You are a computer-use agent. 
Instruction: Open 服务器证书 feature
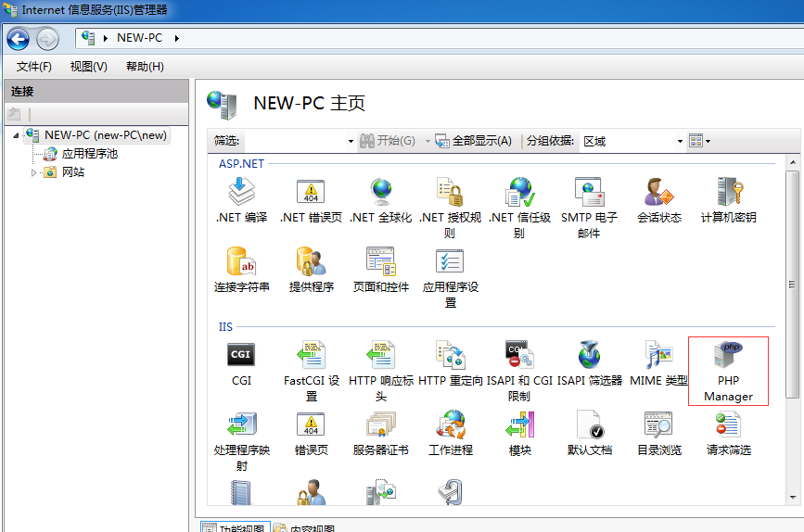pyautogui.click(x=380, y=434)
